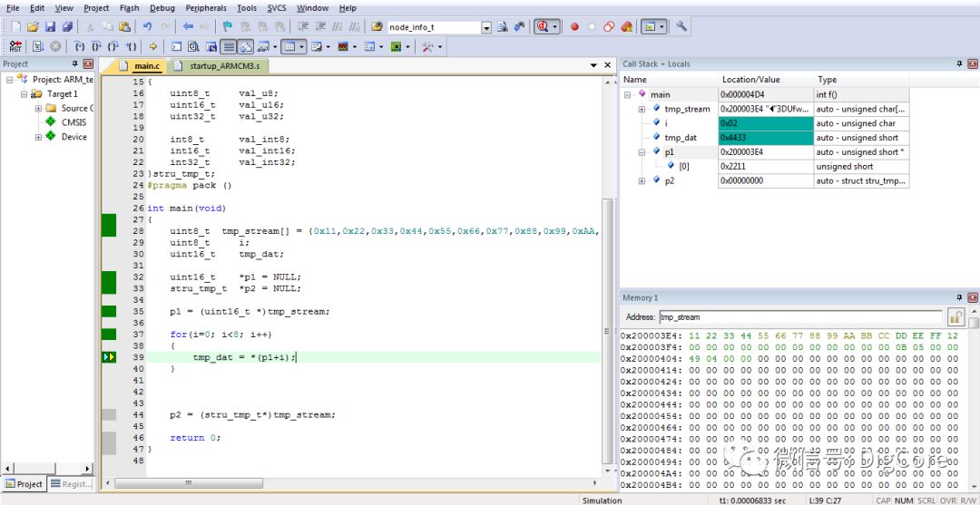Pin the Memory 1 panel
This screenshot has height=505, width=980.
point(960,297)
